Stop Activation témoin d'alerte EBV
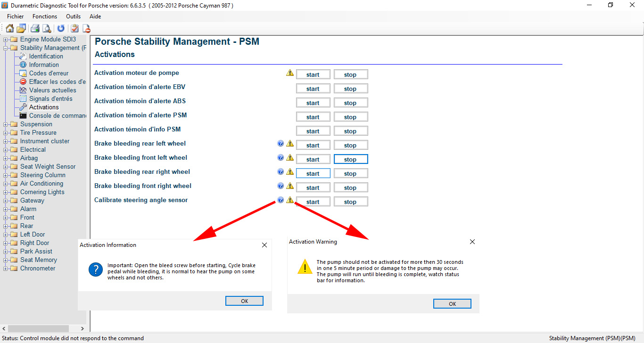Screen dimensions: 644x343 click(351, 89)
